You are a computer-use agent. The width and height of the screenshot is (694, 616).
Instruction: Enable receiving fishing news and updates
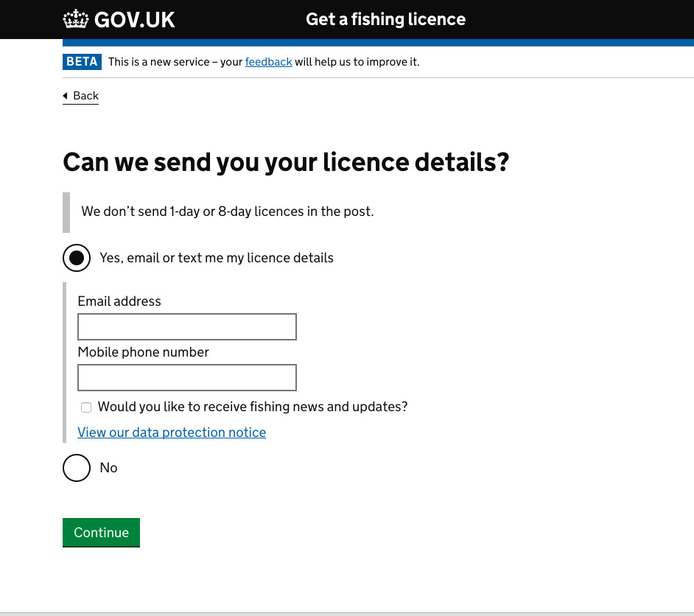pos(86,407)
